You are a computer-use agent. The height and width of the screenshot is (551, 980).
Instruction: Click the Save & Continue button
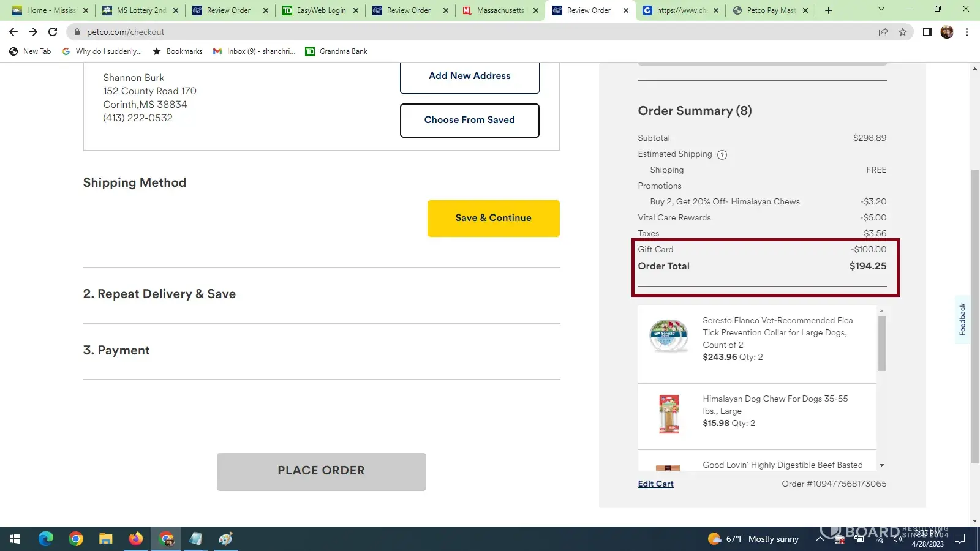pos(493,219)
